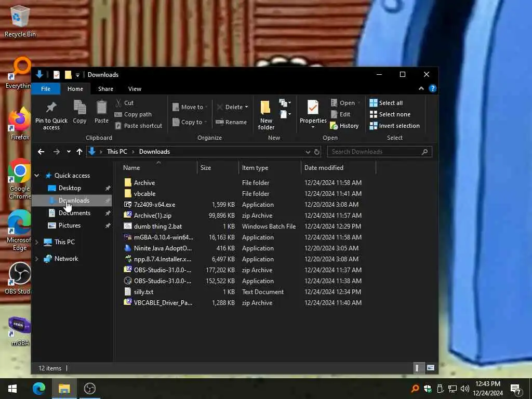Click Select none in ribbon
This screenshot has width=532, height=399.
pyautogui.click(x=390, y=114)
